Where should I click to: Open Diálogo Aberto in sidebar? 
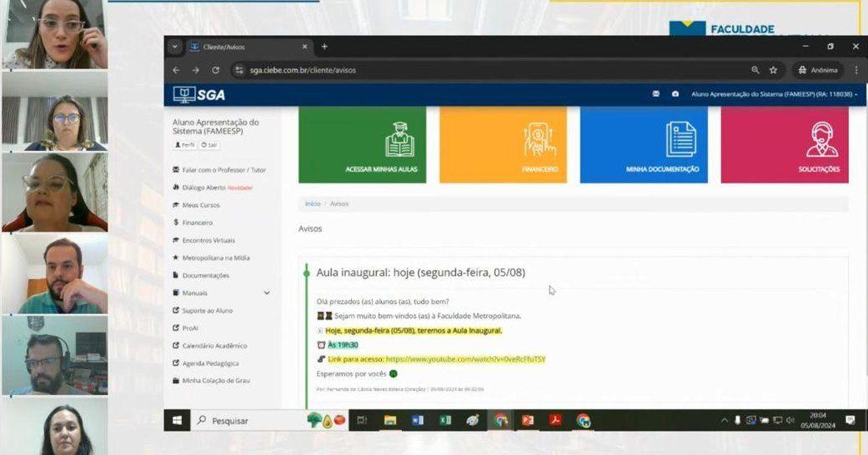[x=213, y=187]
